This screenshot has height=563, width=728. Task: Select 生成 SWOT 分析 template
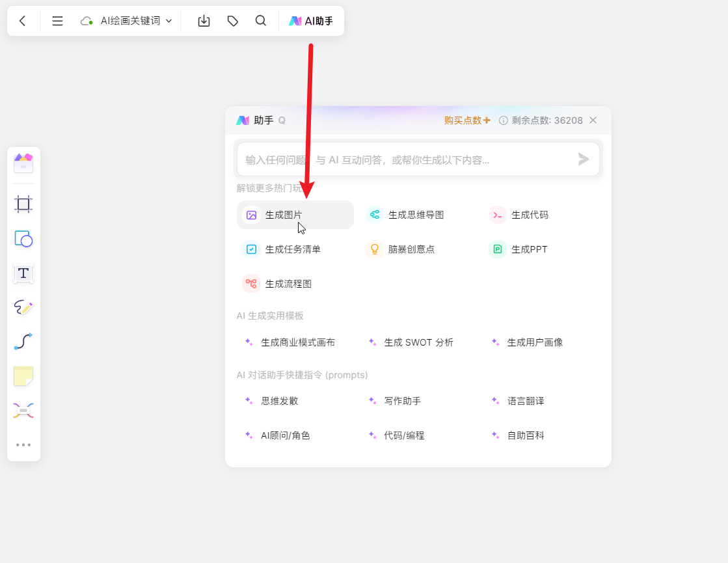pos(411,342)
